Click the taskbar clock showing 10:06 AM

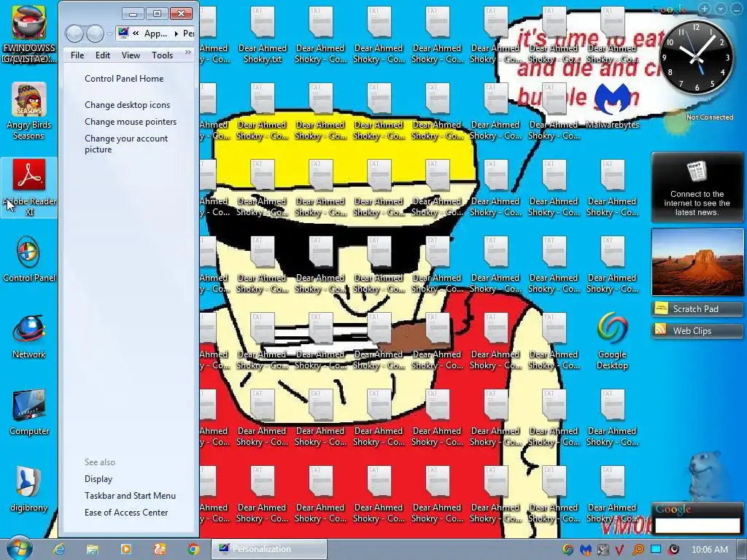tap(710, 550)
